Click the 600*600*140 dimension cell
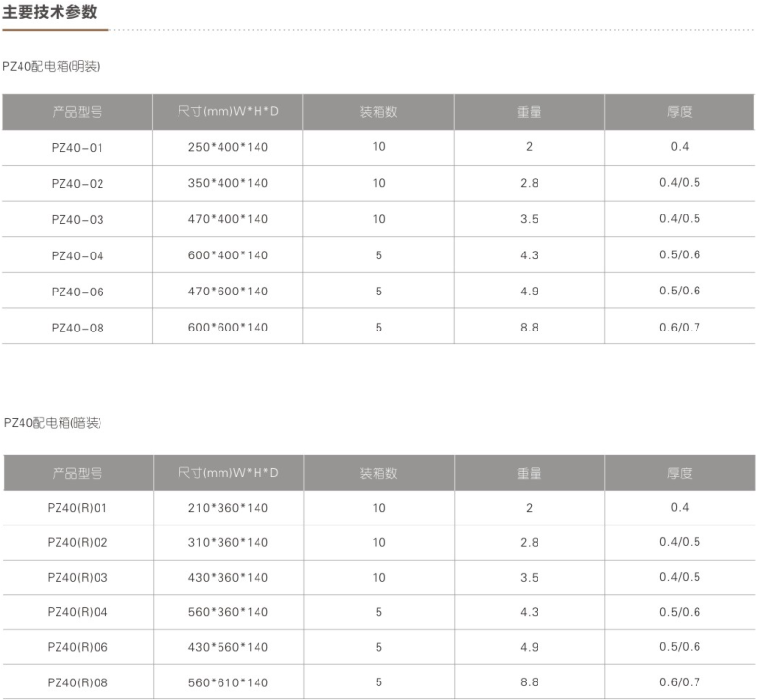The height and width of the screenshot is (700, 757). 227,328
